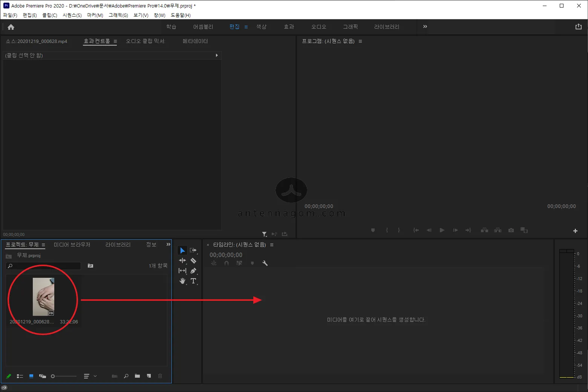Switch to 미디어 브라우저 tab
Image resolution: width=588 pixels, height=392 pixels.
[72, 245]
